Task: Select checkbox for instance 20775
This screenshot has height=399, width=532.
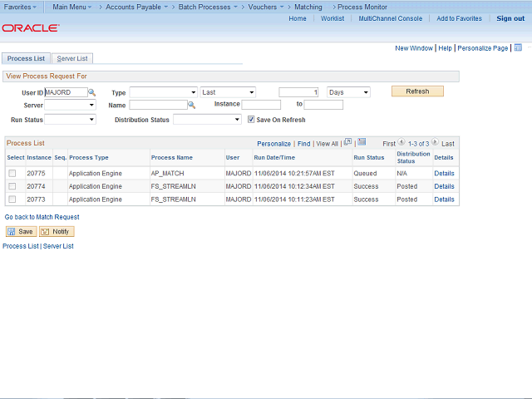Action: (x=12, y=173)
